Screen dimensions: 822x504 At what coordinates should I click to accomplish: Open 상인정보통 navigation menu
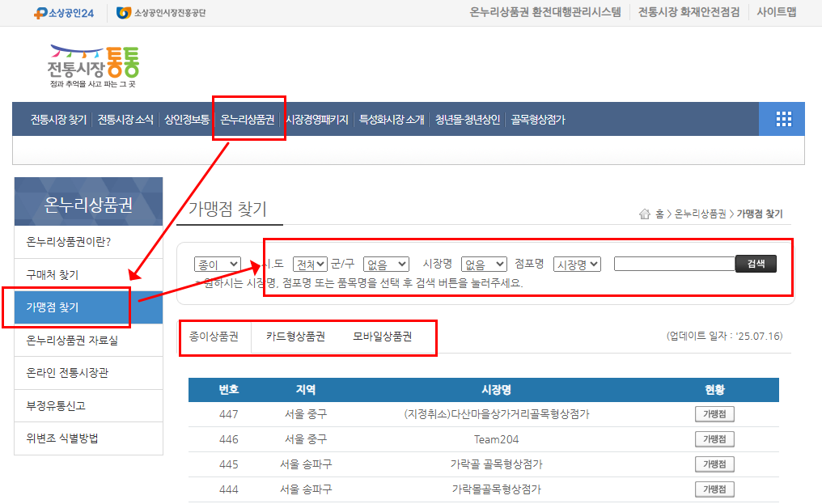(x=187, y=120)
